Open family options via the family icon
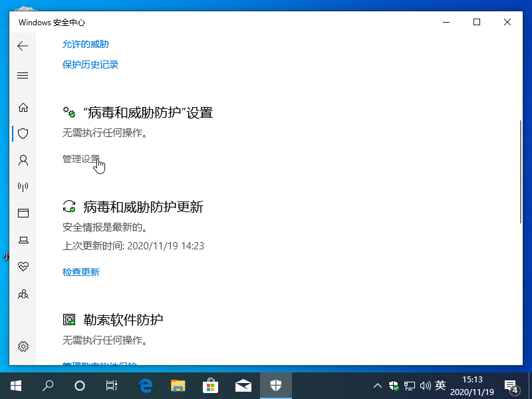The image size is (532, 399). pos(23,294)
